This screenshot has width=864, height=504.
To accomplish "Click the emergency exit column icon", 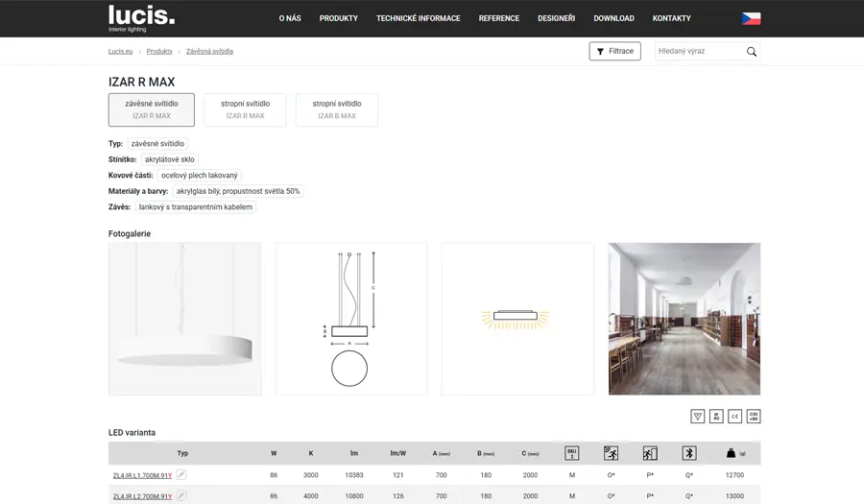I will coord(650,453).
